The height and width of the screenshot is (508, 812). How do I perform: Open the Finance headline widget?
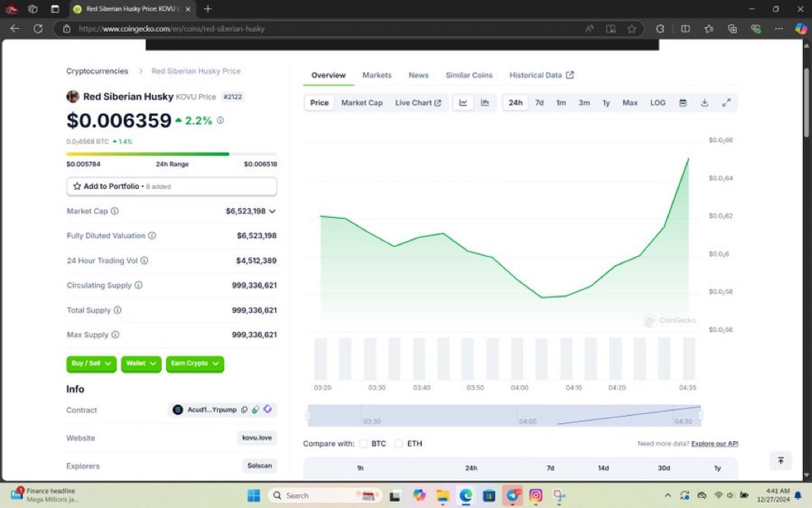pos(44,495)
